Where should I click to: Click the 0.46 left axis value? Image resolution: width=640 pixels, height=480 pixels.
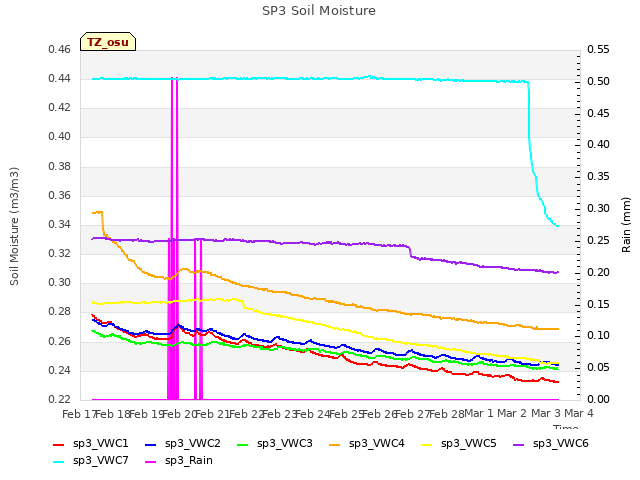coord(60,49)
